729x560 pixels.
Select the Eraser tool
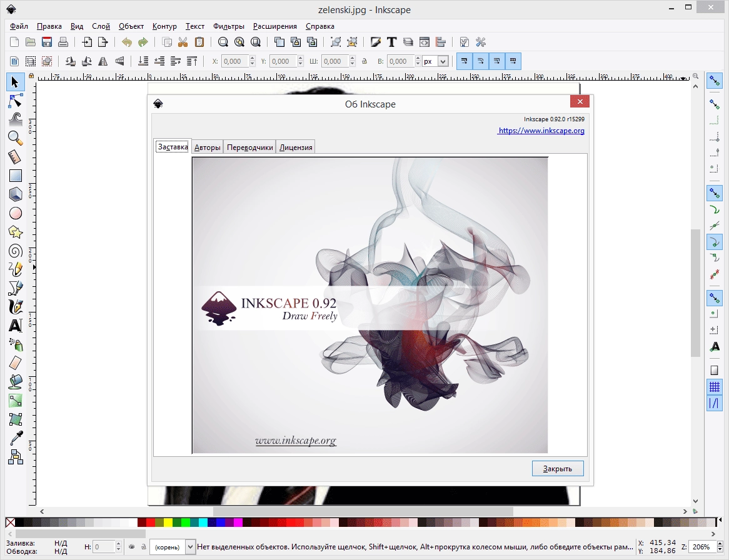coord(16,363)
